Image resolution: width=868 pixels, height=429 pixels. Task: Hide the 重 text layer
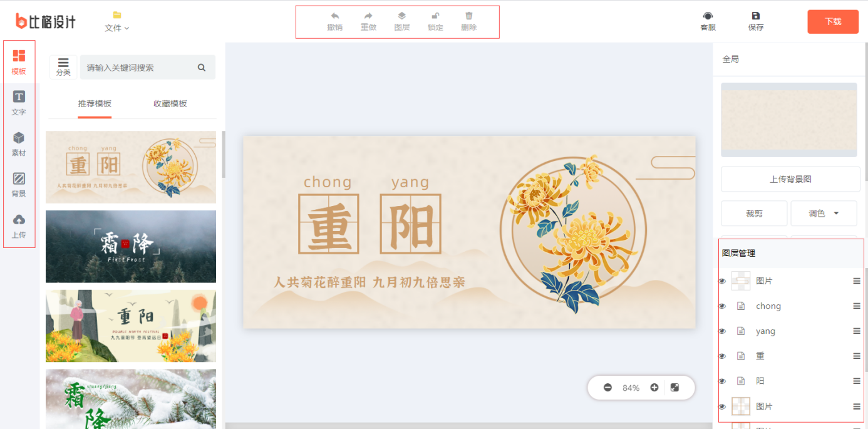pos(722,356)
